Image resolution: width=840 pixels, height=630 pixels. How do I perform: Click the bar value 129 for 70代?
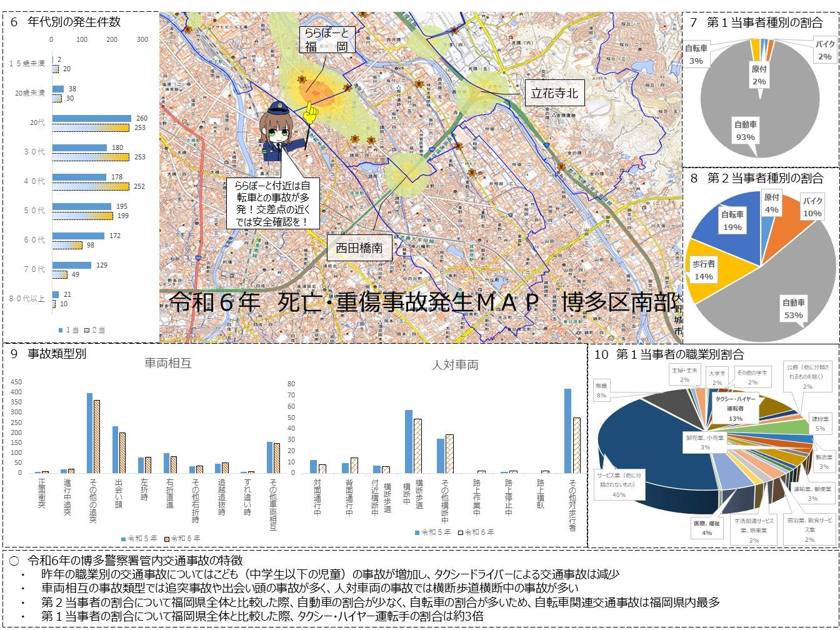pos(101,265)
